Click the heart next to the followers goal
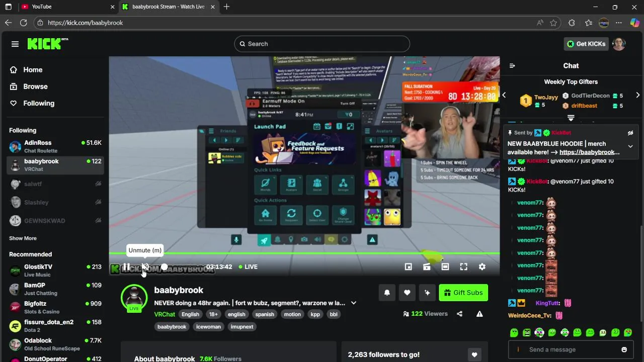The width and height of the screenshot is (644, 362). click(474, 355)
